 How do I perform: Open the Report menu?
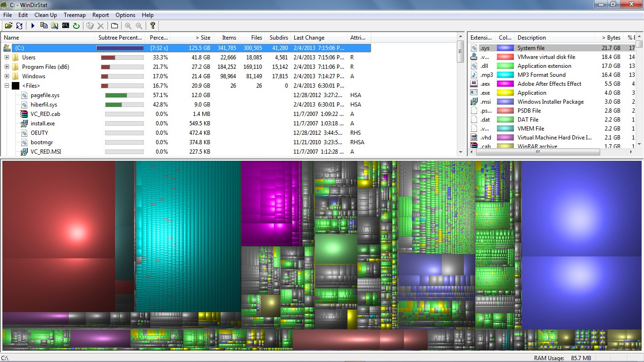point(100,15)
